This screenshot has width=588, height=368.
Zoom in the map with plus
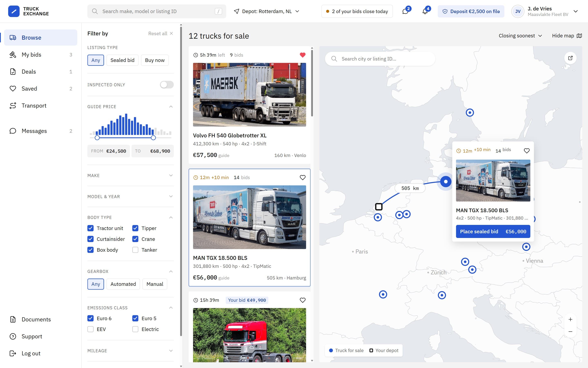click(x=570, y=319)
